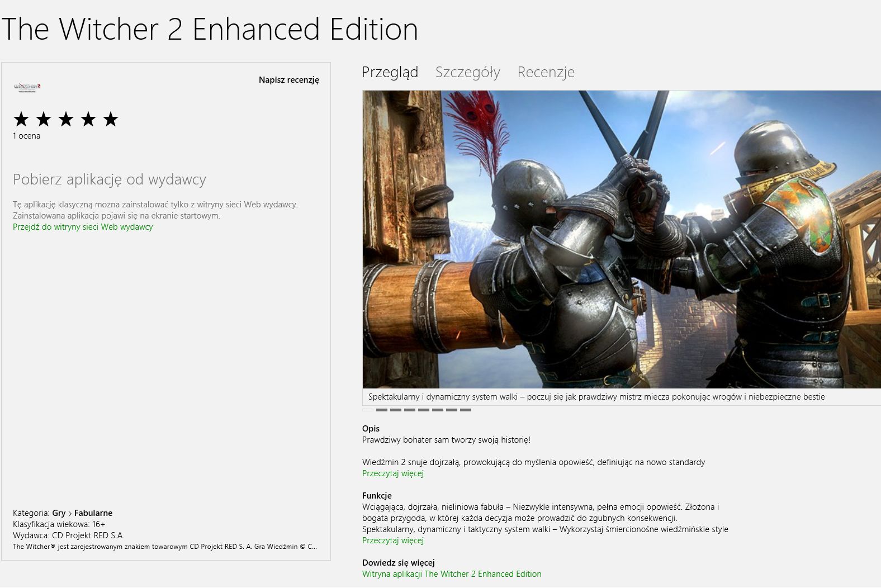Open the Przegląd tab
This screenshot has height=588, width=881.
(390, 72)
